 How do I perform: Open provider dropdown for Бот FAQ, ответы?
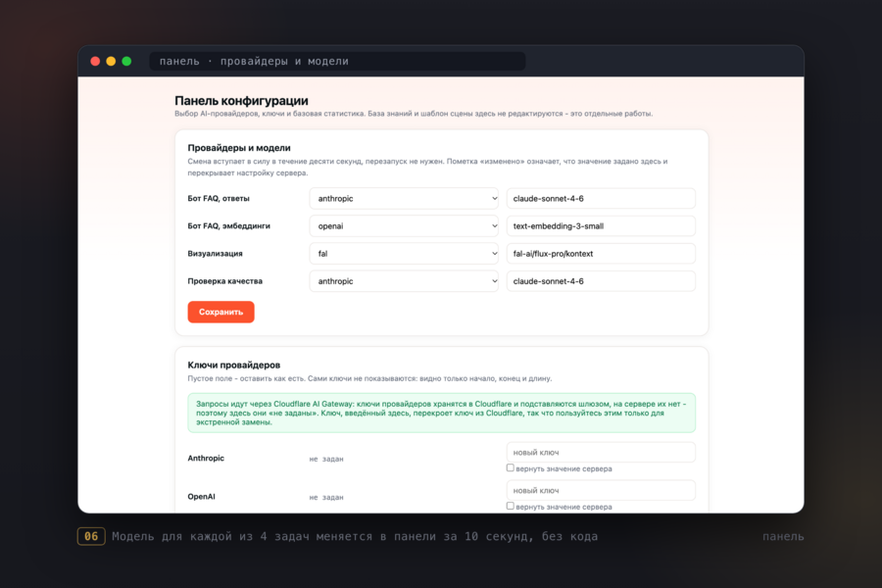tap(404, 199)
